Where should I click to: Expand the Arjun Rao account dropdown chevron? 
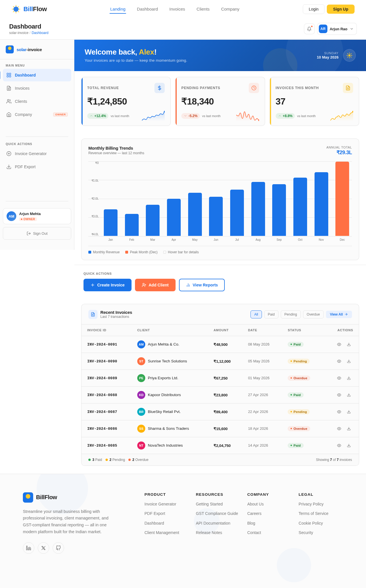352,29
